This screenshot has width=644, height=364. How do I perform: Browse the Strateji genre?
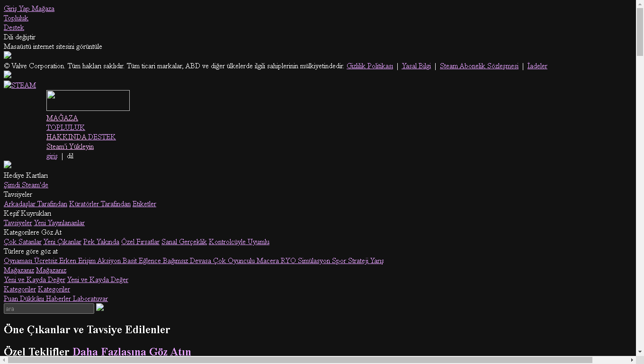pyautogui.click(x=358, y=261)
